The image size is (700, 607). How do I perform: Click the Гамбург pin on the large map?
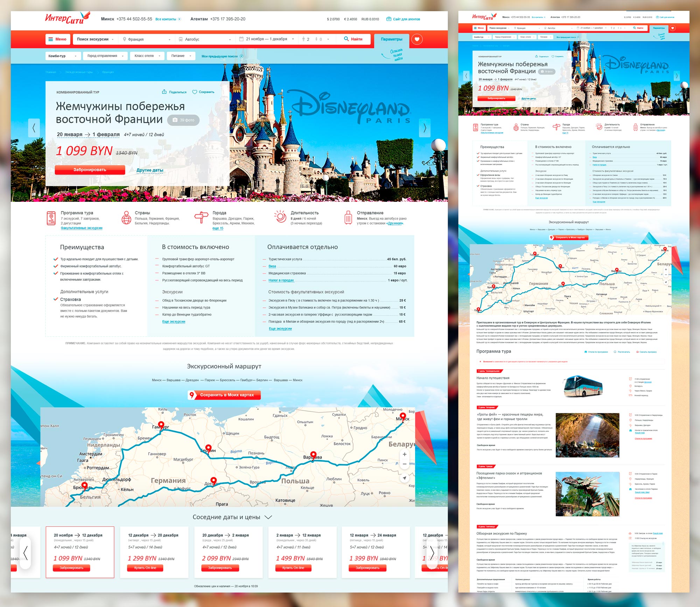[161, 426]
